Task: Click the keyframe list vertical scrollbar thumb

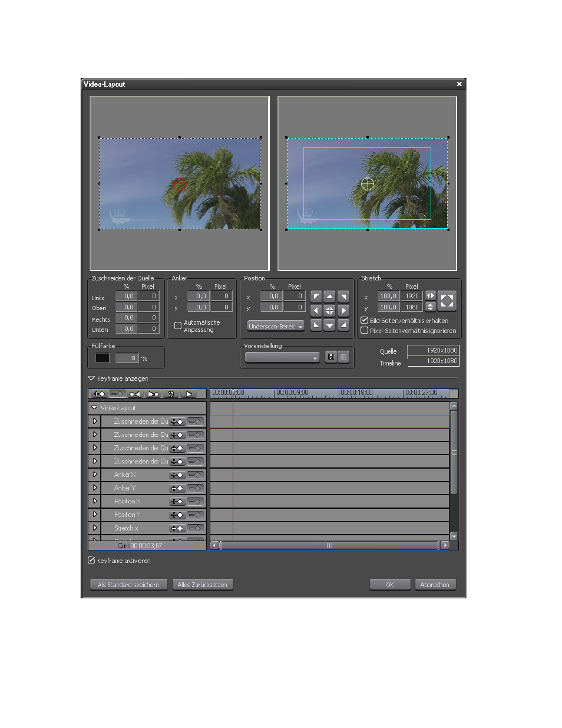Action: (x=454, y=453)
